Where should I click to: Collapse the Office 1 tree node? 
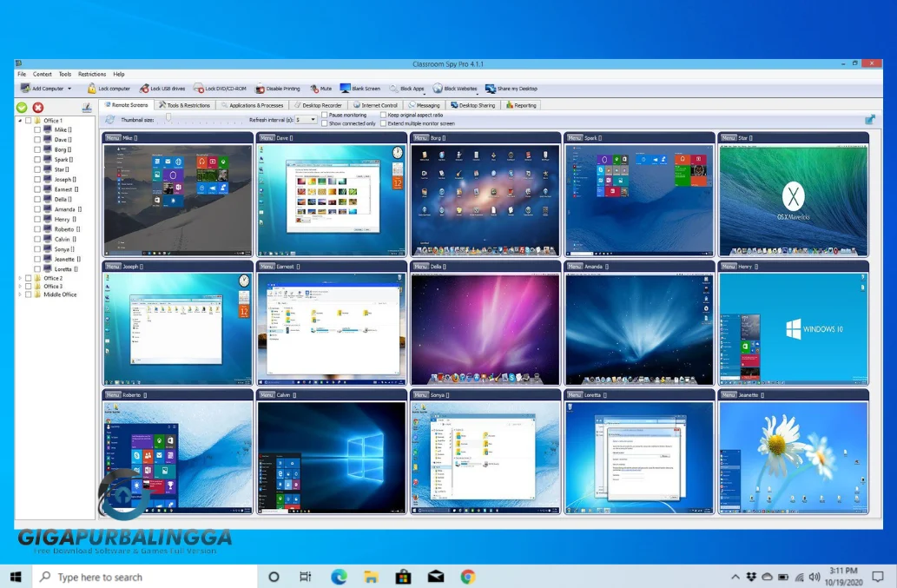coord(21,121)
